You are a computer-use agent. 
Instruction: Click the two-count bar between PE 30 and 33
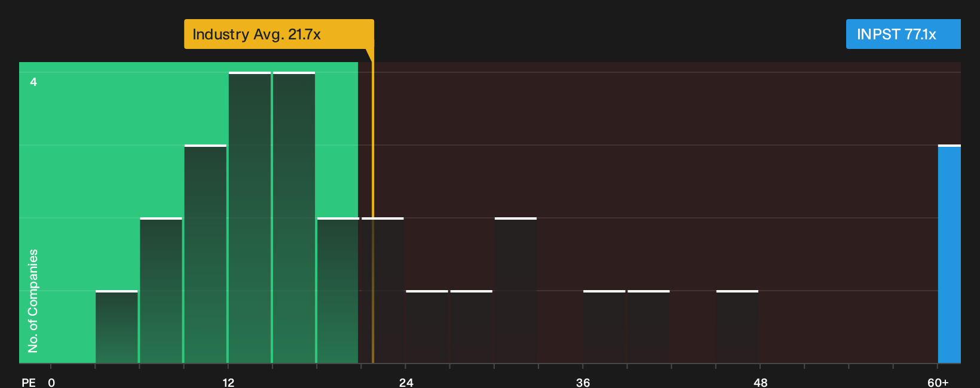[516, 290]
